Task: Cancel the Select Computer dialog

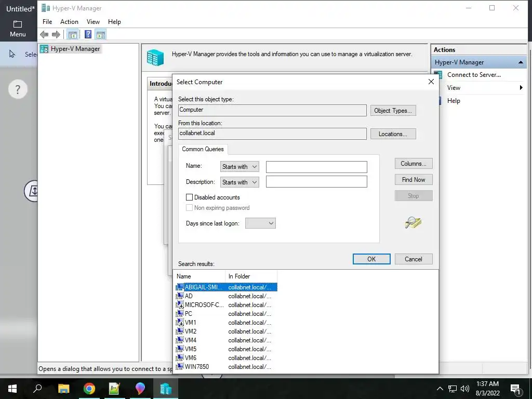Action: 413,259
